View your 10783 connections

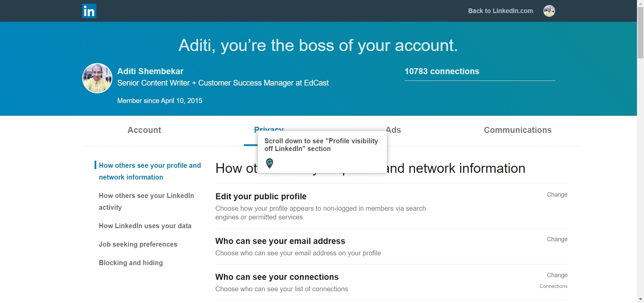[442, 71]
